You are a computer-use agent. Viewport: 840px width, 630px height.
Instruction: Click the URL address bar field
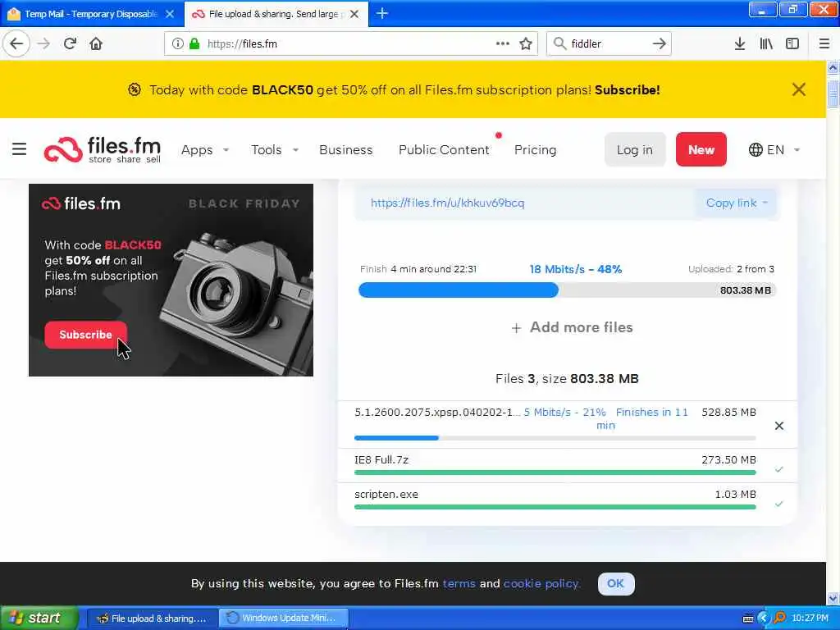tap(351, 44)
